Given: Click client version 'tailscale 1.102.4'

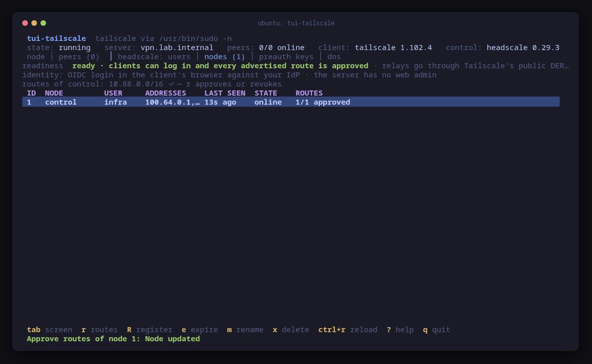Looking at the screenshot, I should pyautogui.click(x=393, y=48).
